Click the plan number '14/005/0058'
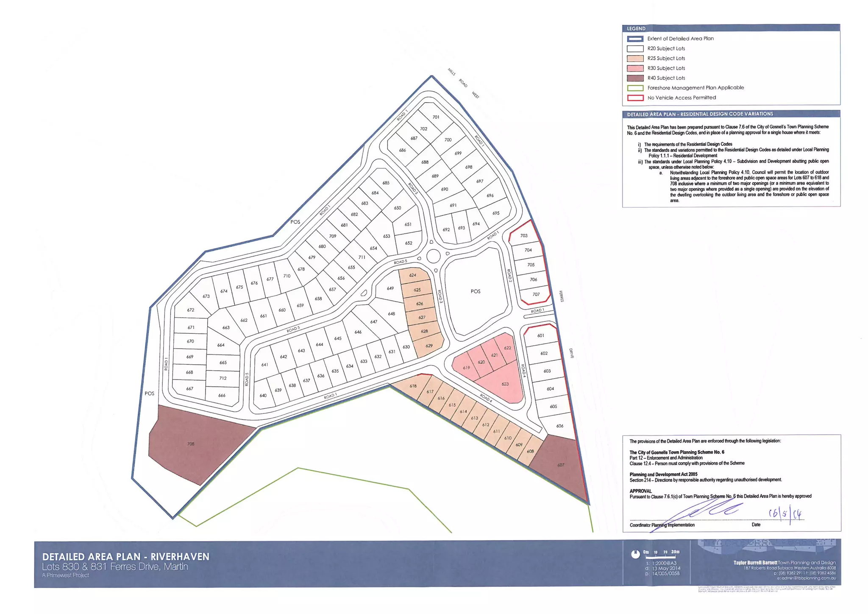Screen dimensions: 868x614 665,574
